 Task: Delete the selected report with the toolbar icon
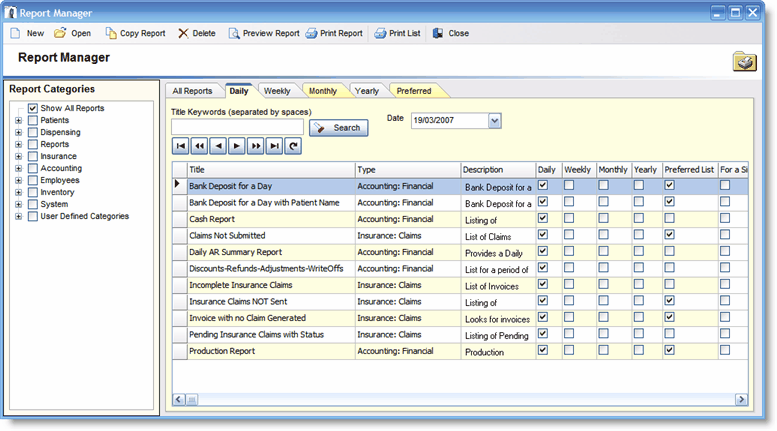183,33
